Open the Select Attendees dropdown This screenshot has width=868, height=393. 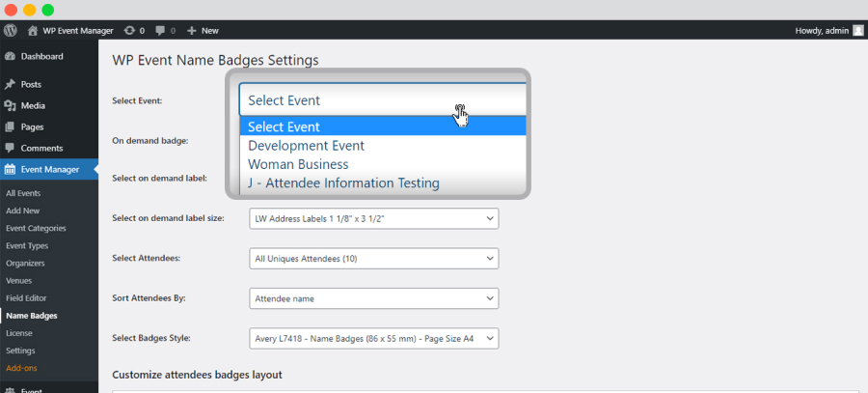point(374,259)
